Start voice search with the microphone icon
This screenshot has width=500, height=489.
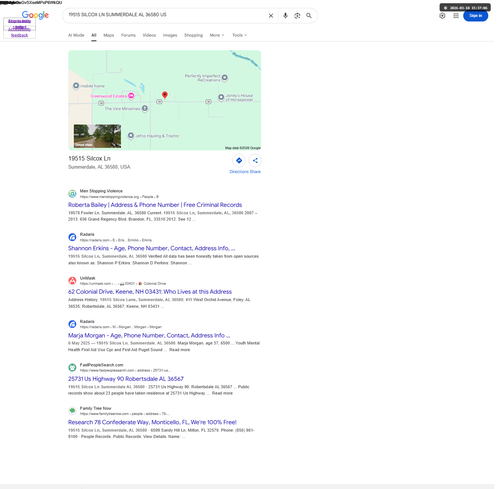point(285,16)
